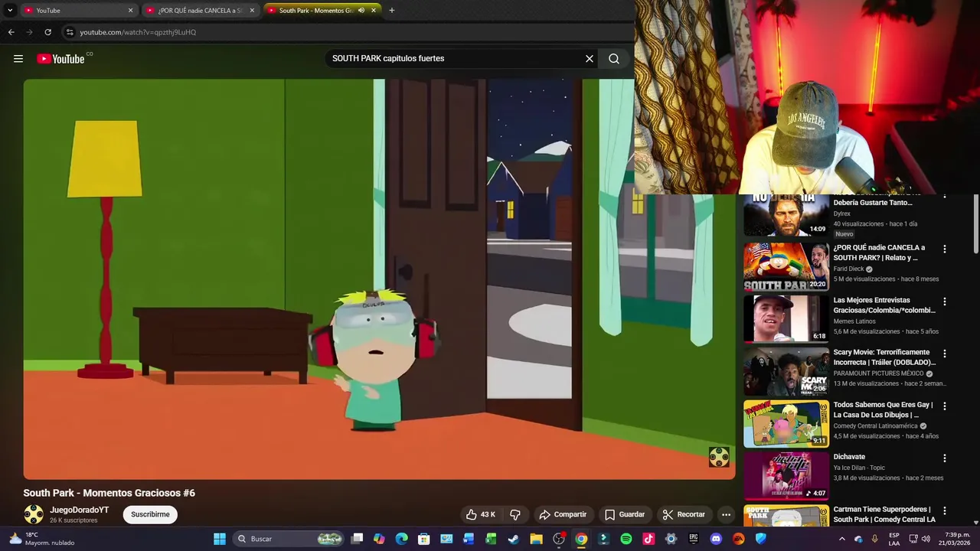The width and height of the screenshot is (980, 551).
Task: Open options menu for ¿POR QUÉ nadie CANCELA
Action: (945, 249)
